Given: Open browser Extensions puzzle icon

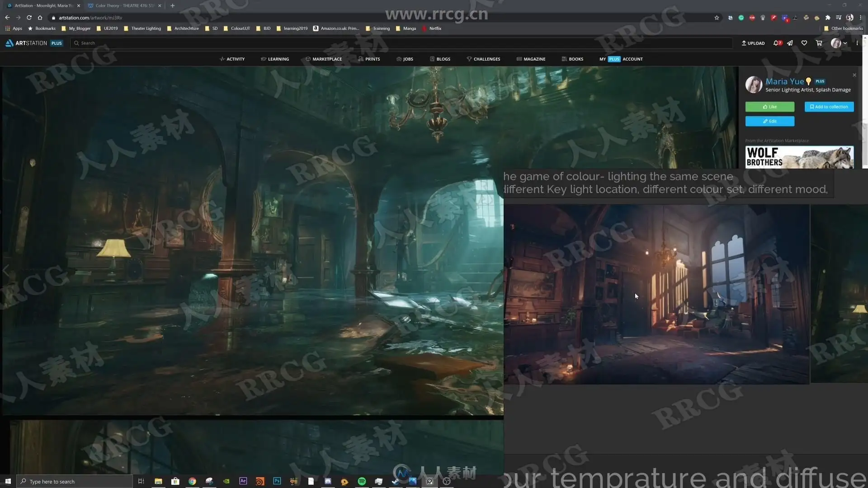Looking at the screenshot, I should coord(828,18).
